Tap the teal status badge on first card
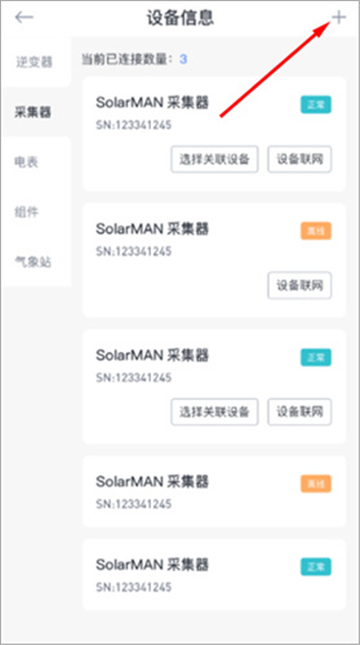This screenshot has width=360, height=645. [316, 105]
